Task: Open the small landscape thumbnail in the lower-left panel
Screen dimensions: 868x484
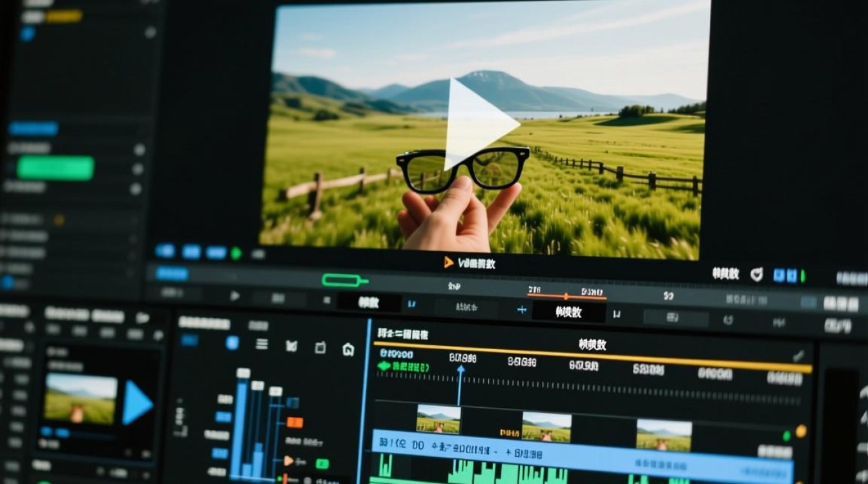Action: pos(81,398)
